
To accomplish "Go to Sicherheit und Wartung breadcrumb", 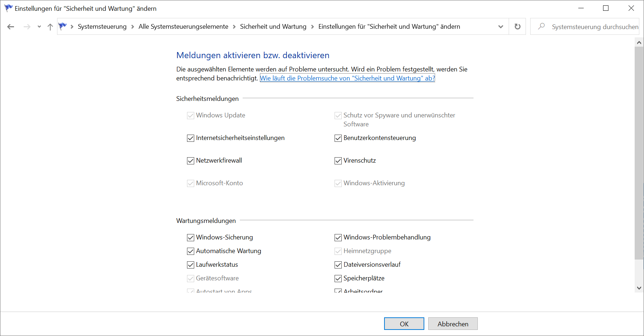I will (273, 27).
